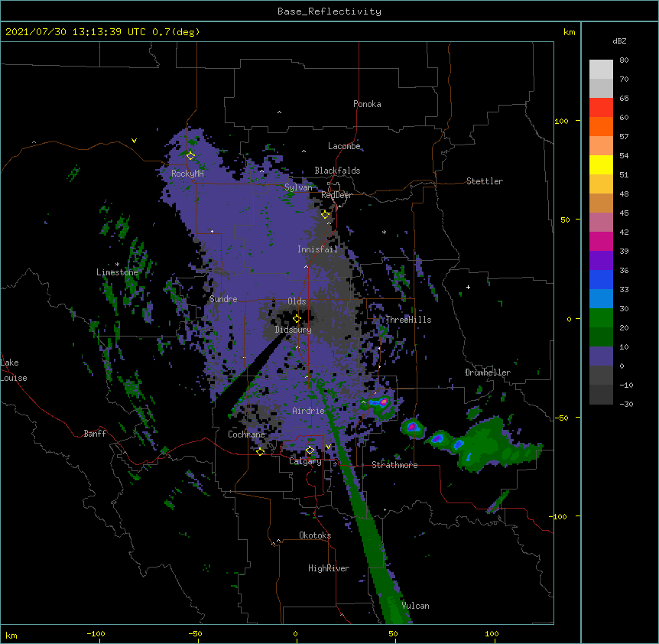
Task: Click the Base_Reflectivity title
Action: point(329,11)
